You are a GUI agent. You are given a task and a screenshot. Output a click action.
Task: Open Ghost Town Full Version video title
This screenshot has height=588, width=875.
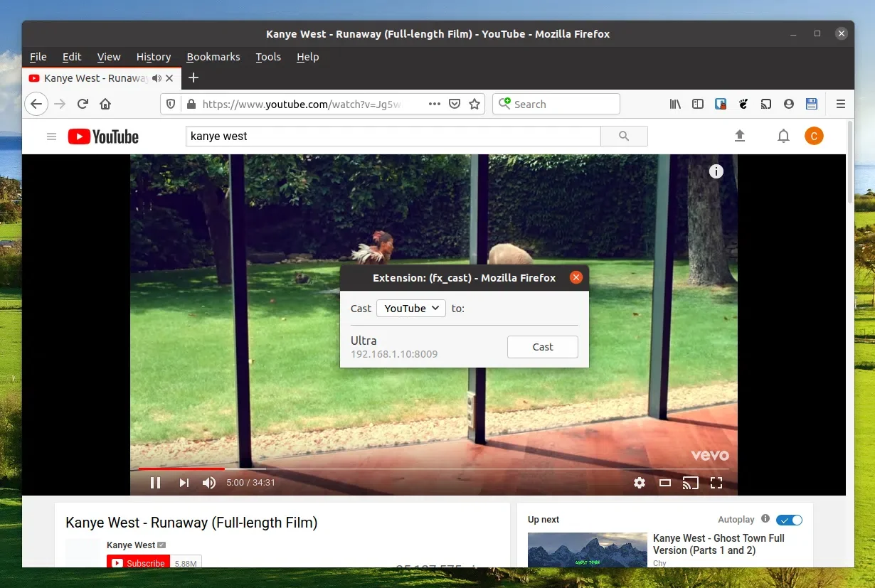[718, 544]
